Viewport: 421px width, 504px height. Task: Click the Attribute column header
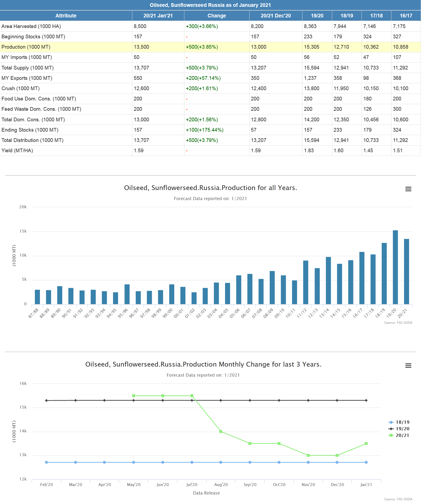pyautogui.click(x=66, y=16)
